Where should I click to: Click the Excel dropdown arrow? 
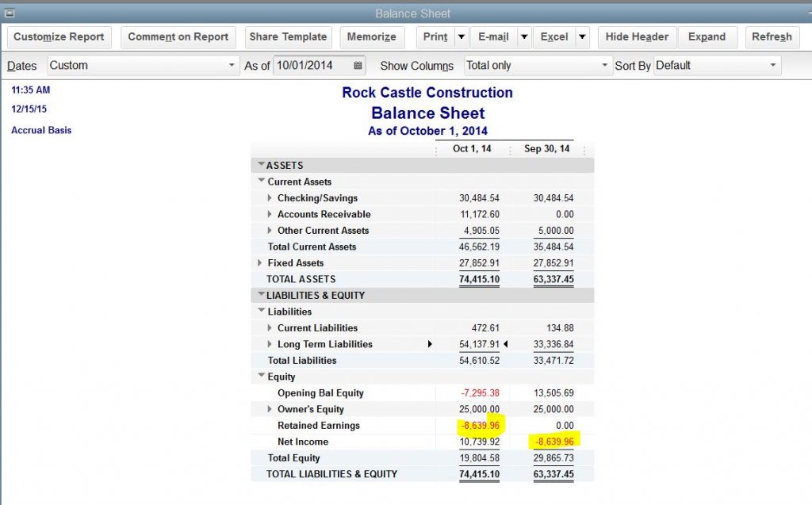tap(582, 37)
